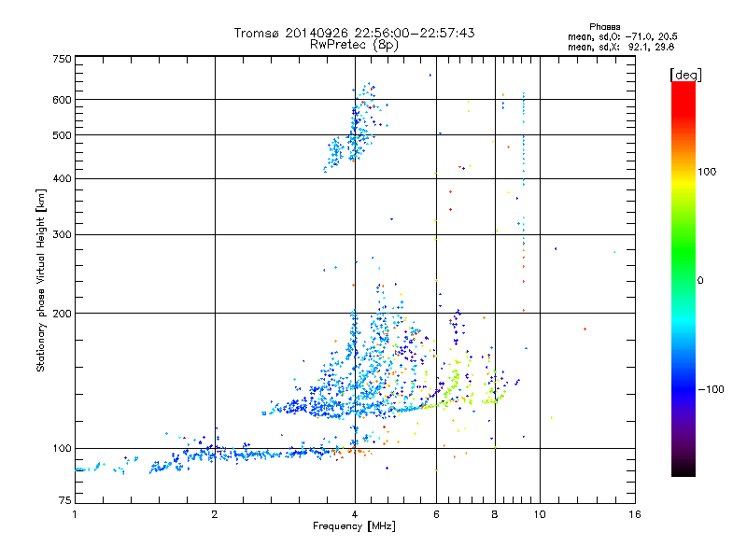The height and width of the screenshot is (560, 747).
Task: Click the colorbar tick label '-100'
Action: pos(711,389)
